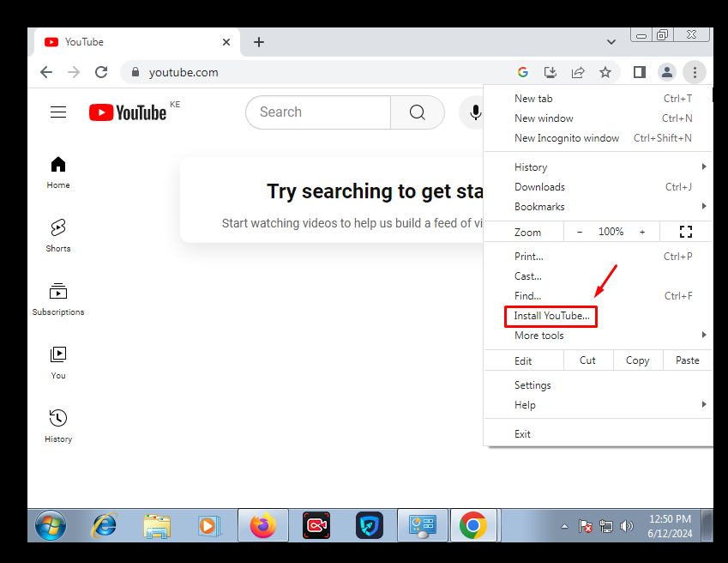Increase zoom with plus button
The image size is (728, 563).
642,232
